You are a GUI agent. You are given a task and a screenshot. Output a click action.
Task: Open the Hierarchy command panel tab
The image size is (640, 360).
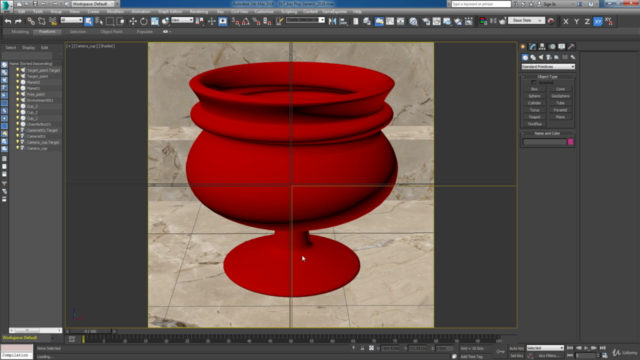pos(542,47)
